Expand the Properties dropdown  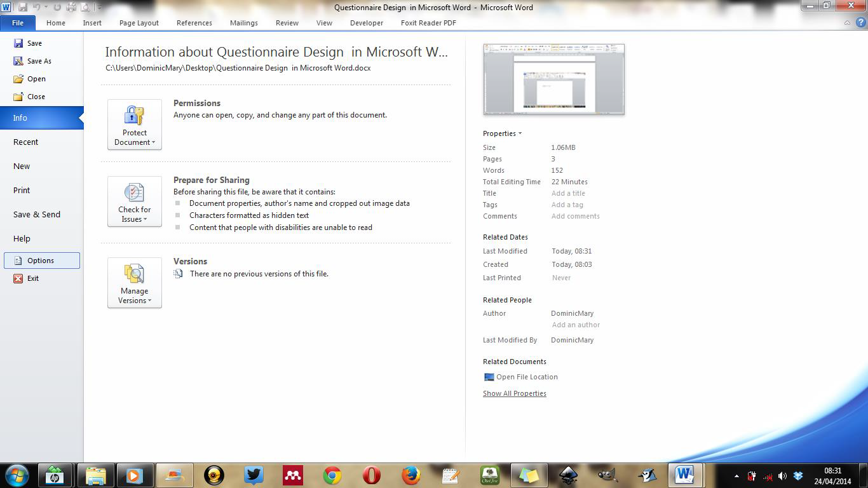coord(502,133)
